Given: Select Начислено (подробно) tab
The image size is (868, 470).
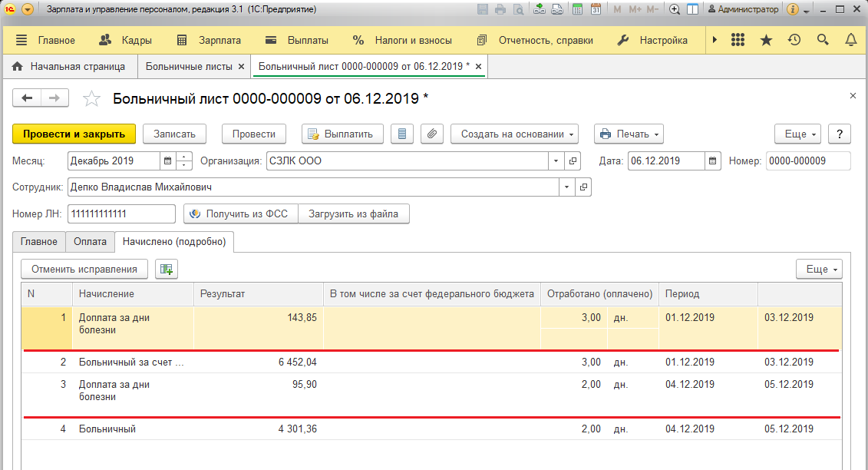Looking at the screenshot, I should pyautogui.click(x=174, y=242).
